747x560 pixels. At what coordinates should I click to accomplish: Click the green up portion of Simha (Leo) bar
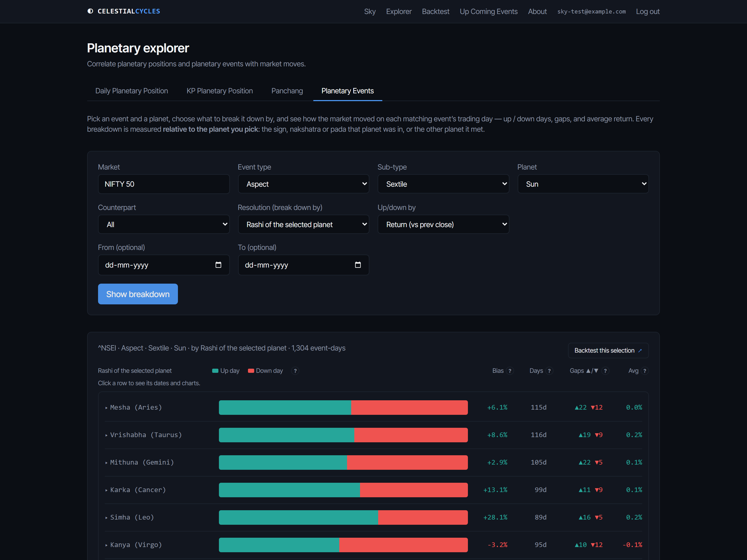(298, 517)
